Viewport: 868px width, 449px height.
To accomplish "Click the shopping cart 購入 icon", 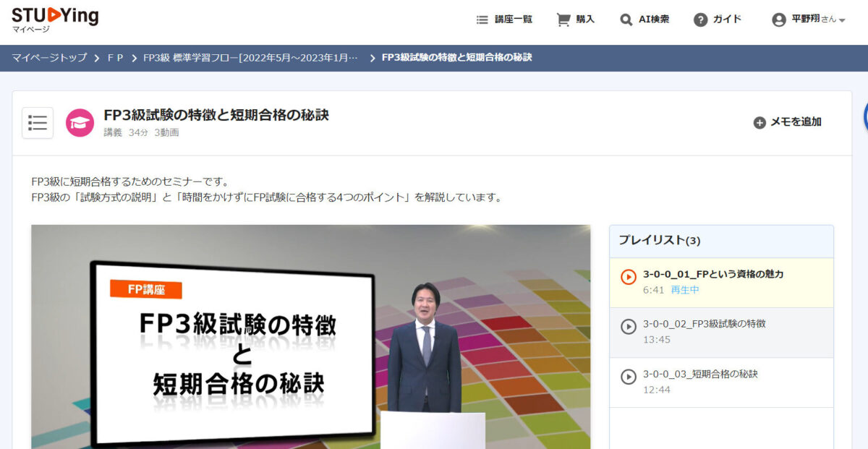I will 563,20.
